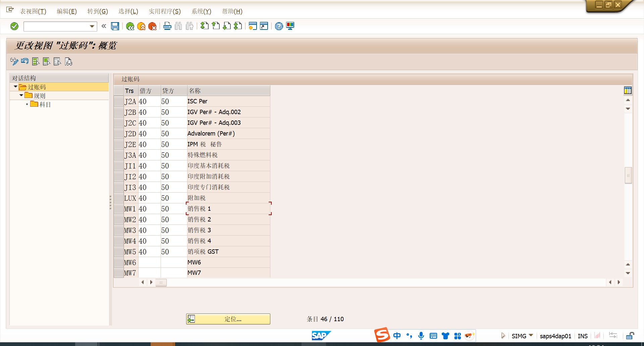Click the 科目 tree item

pyautogui.click(x=45, y=104)
